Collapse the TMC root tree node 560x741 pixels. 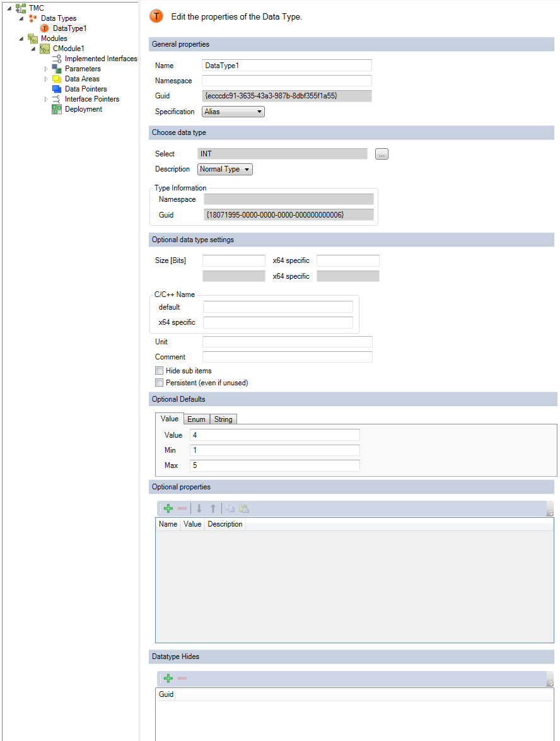tap(9, 8)
